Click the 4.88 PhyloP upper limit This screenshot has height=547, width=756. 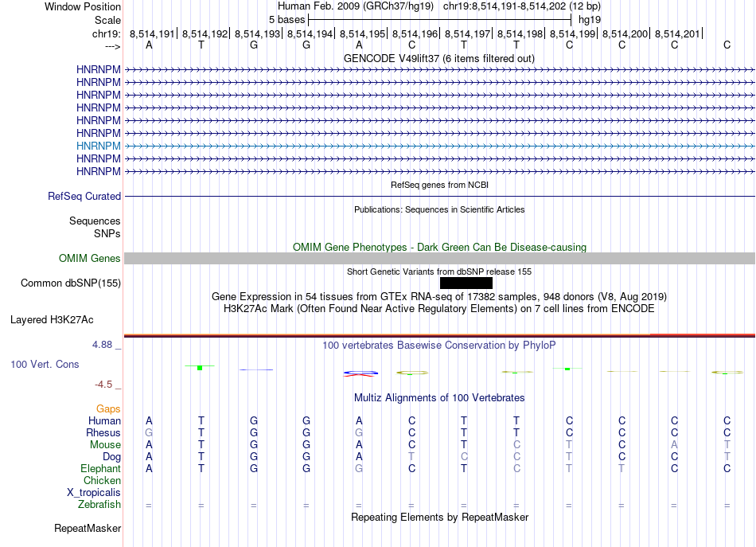[102, 345]
